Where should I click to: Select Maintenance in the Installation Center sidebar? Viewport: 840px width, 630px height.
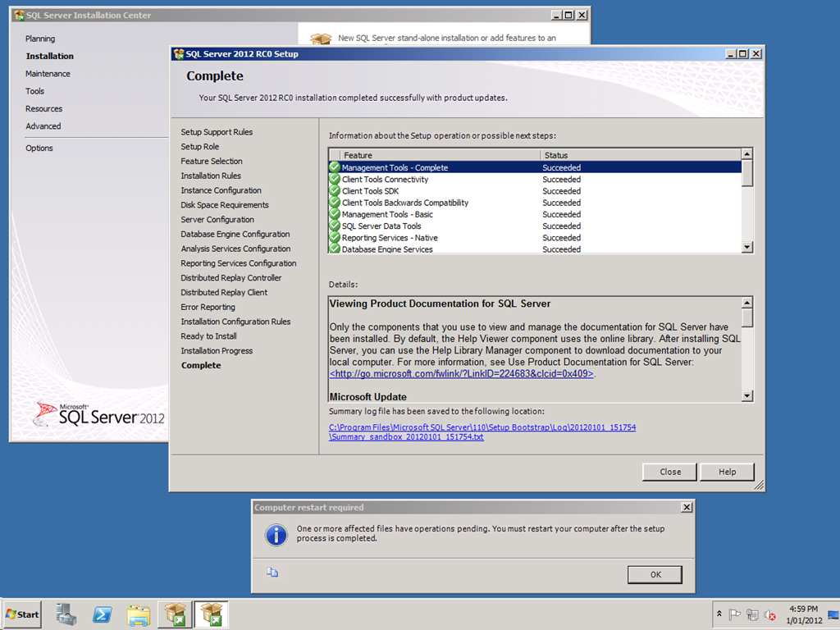click(48, 74)
